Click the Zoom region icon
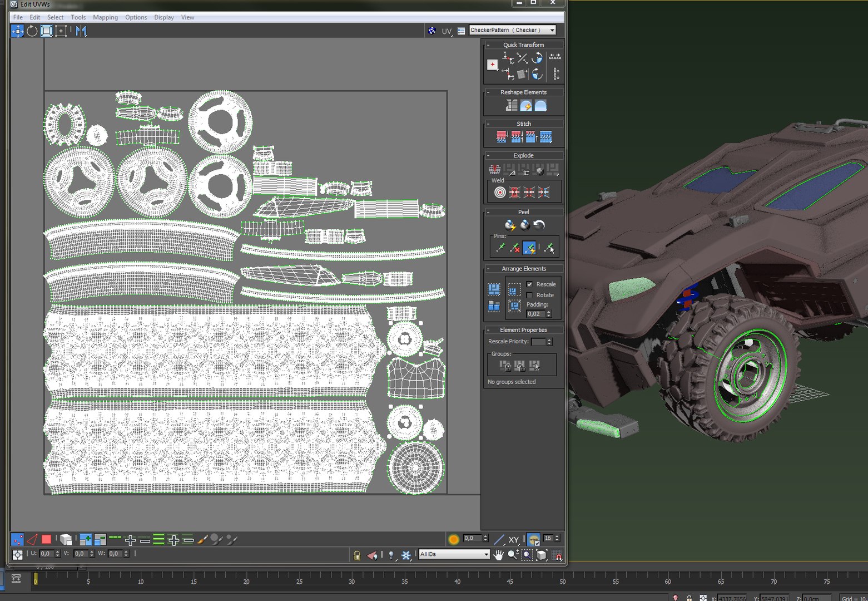This screenshot has width=868, height=601. pos(527,555)
